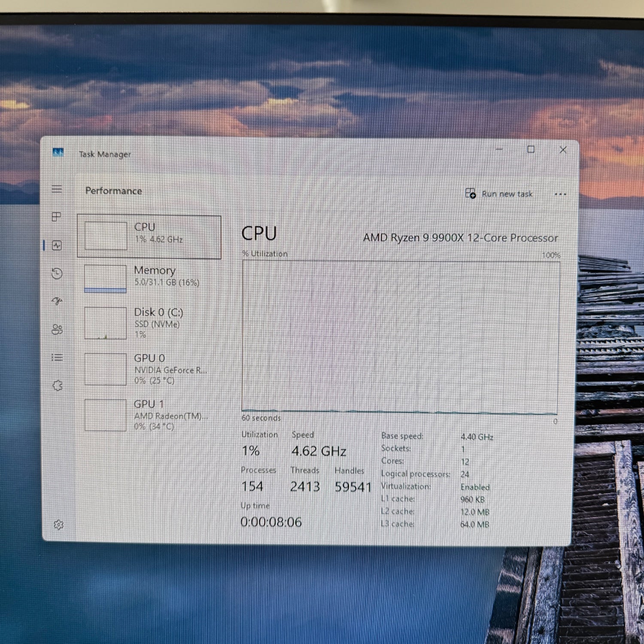Maximize the Task Manager window
The height and width of the screenshot is (644, 644).
click(x=531, y=149)
